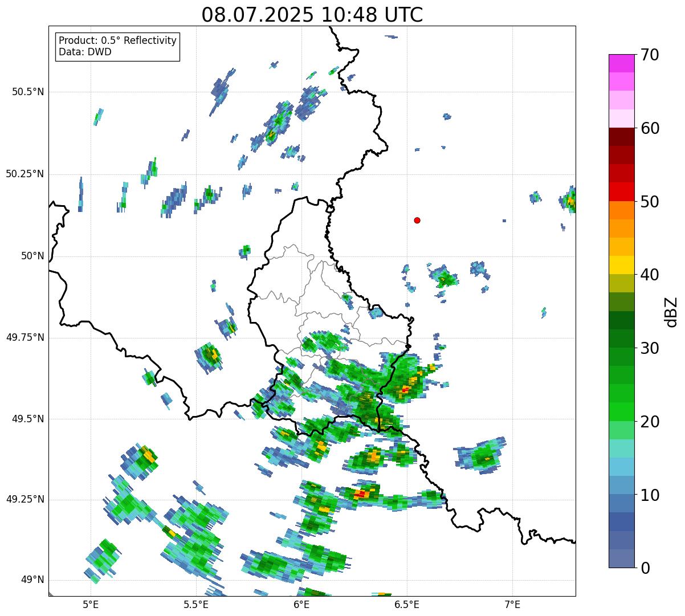Pick the orange colorbar segment below 50
Screen dimensions: 685x616
click(x=622, y=210)
